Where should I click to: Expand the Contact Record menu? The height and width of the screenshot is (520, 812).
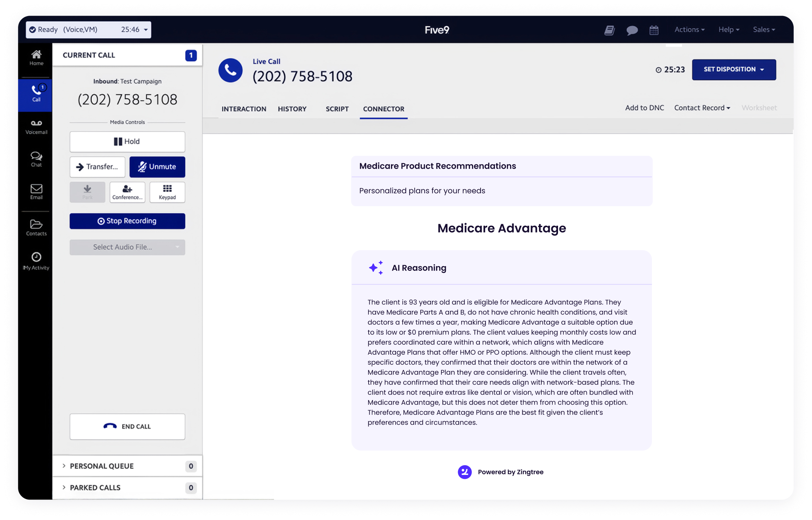tap(702, 108)
